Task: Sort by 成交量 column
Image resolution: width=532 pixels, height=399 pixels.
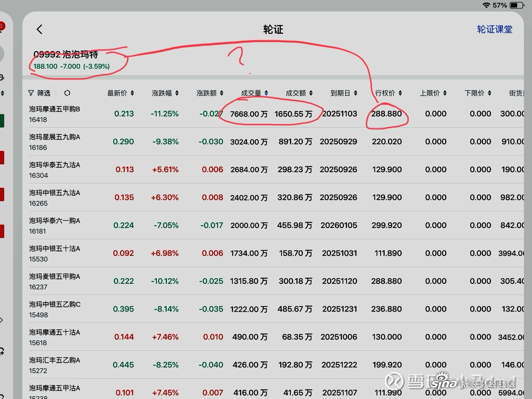Action: click(255, 93)
